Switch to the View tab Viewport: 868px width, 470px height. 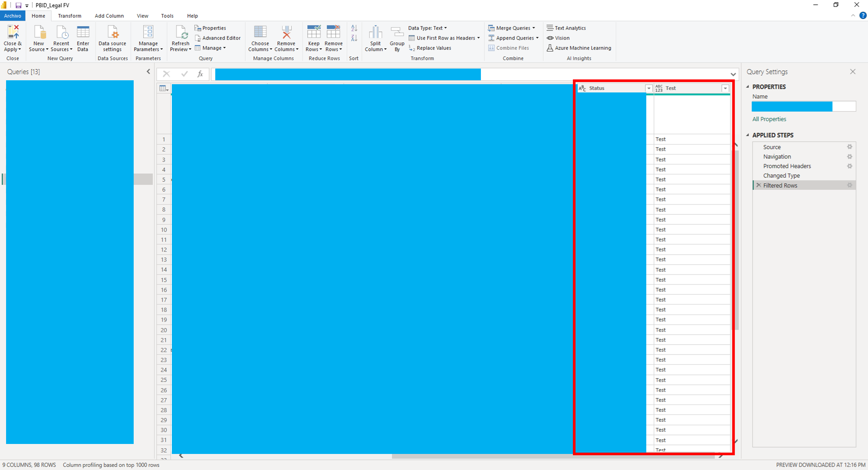point(142,16)
